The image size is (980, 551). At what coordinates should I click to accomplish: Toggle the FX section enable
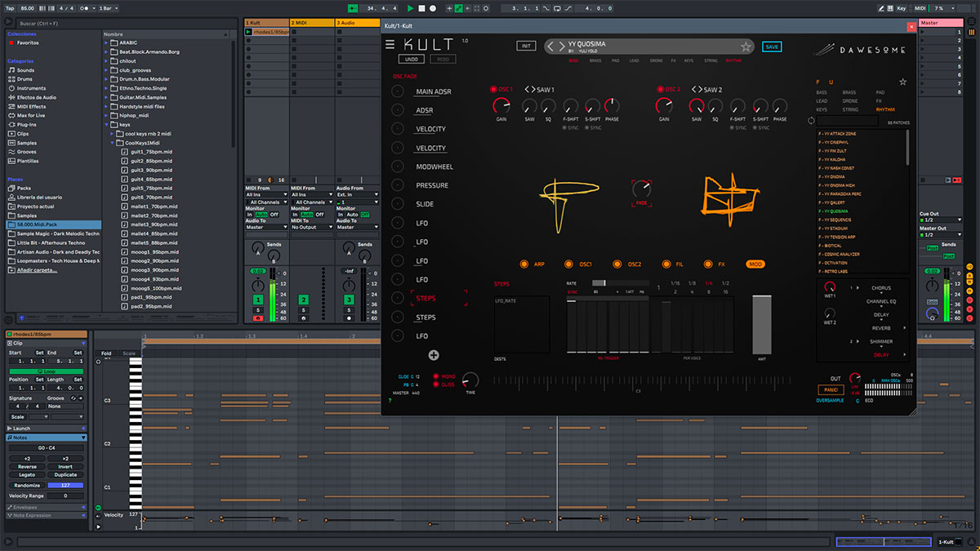[709, 264]
